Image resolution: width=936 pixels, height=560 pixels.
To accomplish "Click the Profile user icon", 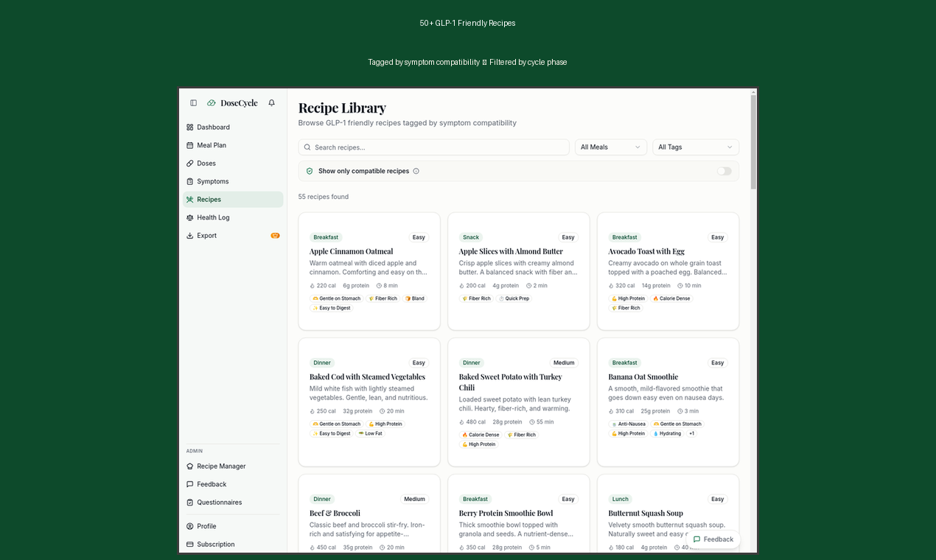I will point(190,526).
